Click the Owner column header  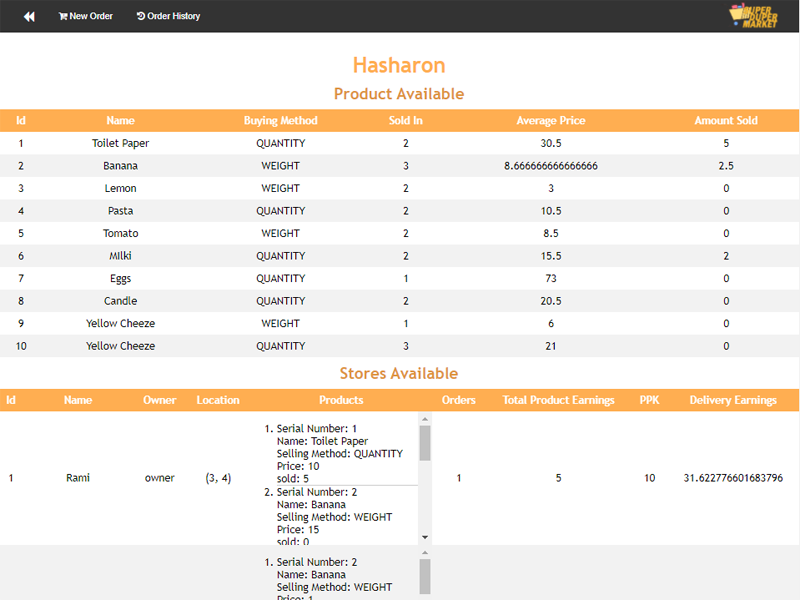pyautogui.click(x=160, y=400)
